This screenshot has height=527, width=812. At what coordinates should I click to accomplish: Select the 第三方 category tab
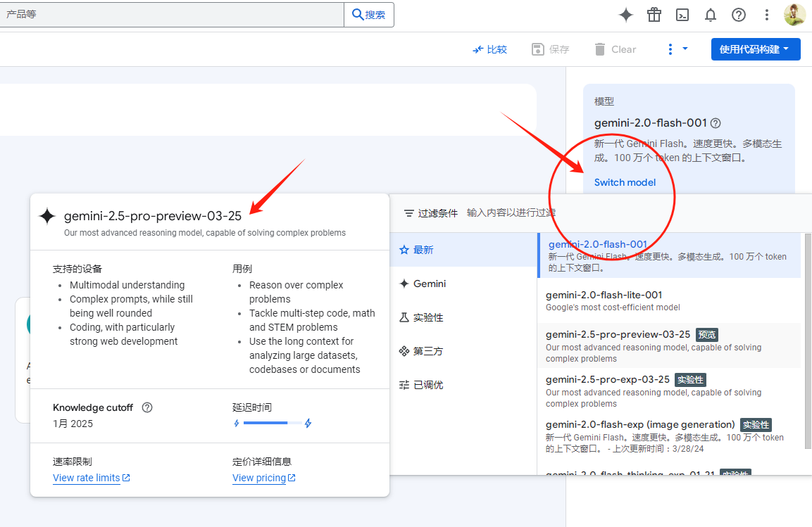463,351
